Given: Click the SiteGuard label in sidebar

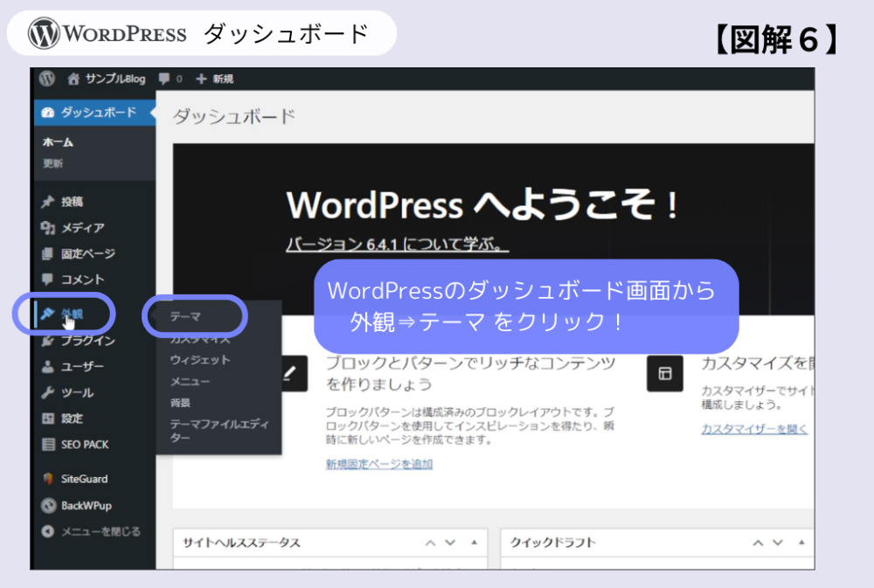Looking at the screenshot, I should pos(84,479).
